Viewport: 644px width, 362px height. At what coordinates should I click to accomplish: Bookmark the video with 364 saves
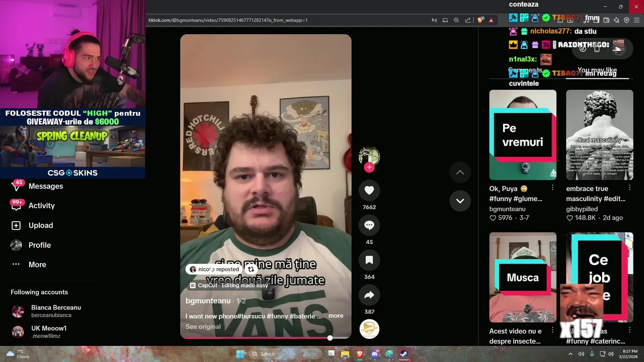[x=369, y=260]
